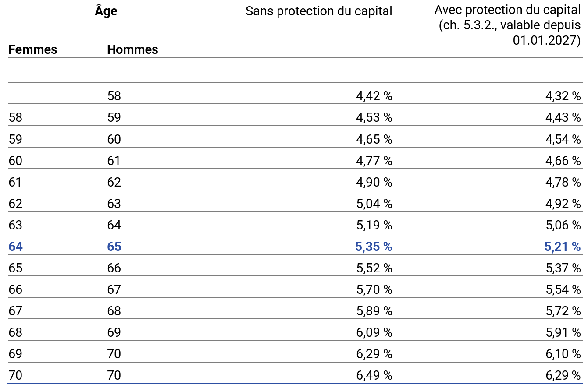
Task: Click the "Âge" column header
Action: coord(106,11)
